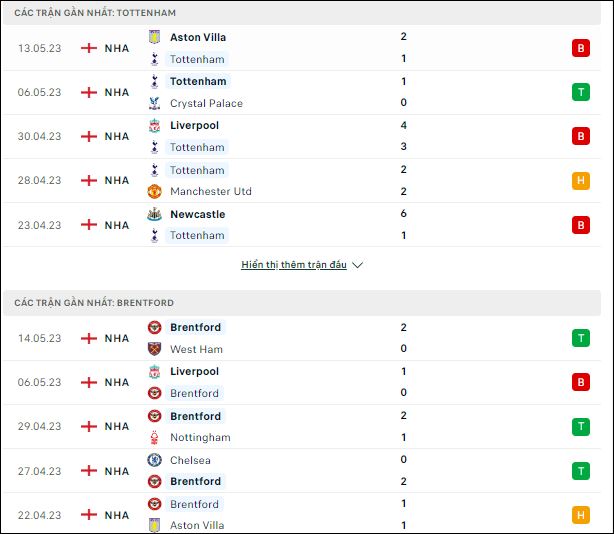
Task: Click the Chelsea club crest
Action: pyautogui.click(x=154, y=460)
